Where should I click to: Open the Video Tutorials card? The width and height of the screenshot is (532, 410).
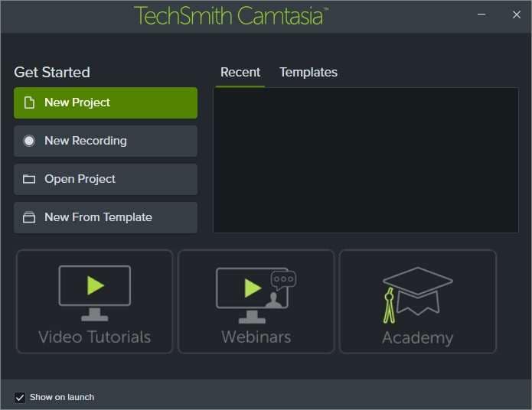point(94,301)
